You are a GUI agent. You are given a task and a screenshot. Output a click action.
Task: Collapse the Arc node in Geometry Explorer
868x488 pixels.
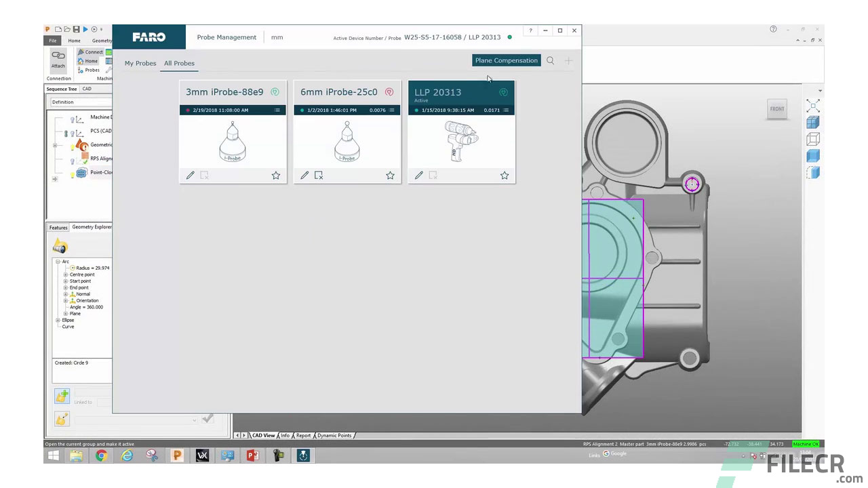point(58,262)
